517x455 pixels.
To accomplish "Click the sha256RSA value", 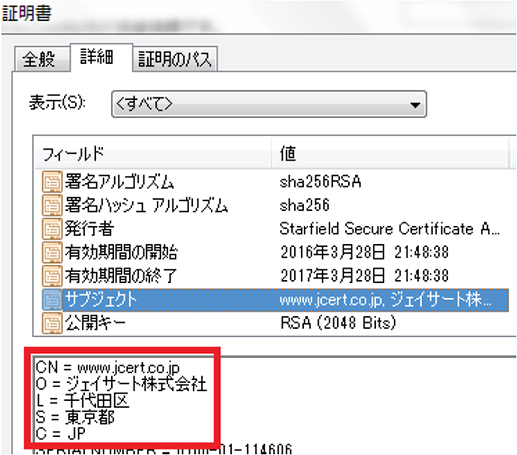I will [320, 182].
